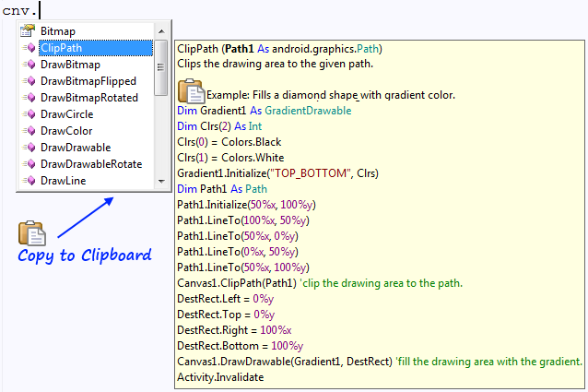588x392 pixels.
Task: Click the DrawCircle method icon
Action: 29,114
